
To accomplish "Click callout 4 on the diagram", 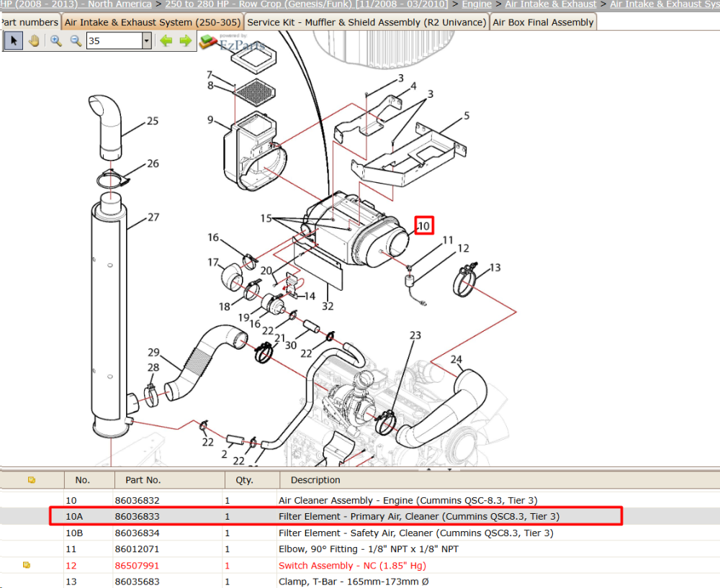I will pyautogui.click(x=413, y=86).
